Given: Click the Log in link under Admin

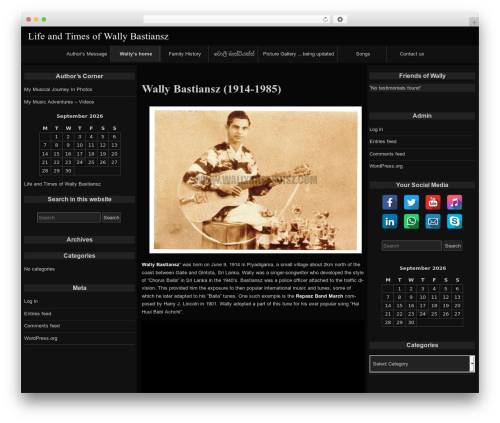Looking at the screenshot, I should (376, 129).
